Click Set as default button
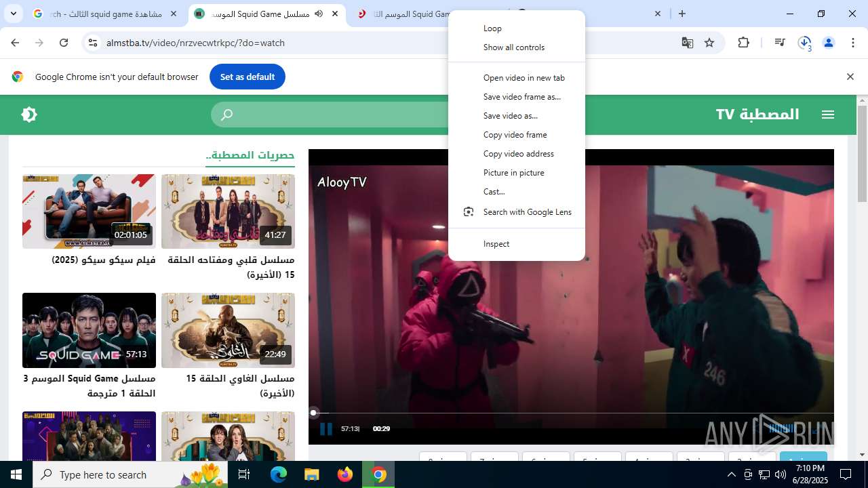 [248, 77]
